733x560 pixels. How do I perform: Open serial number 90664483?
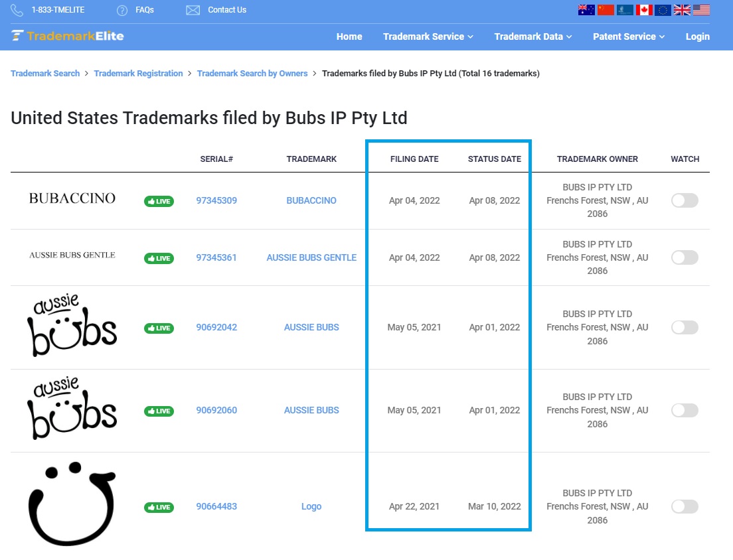tap(216, 506)
